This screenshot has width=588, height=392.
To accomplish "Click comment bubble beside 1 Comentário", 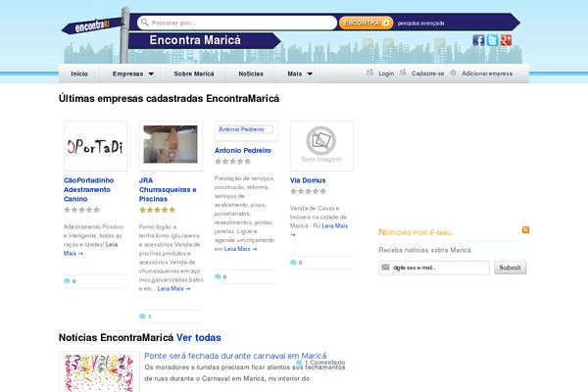I will click(x=299, y=363).
